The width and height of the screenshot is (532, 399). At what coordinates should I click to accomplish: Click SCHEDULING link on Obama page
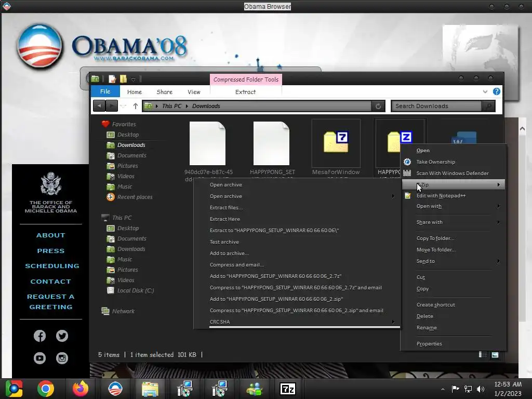(x=52, y=266)
